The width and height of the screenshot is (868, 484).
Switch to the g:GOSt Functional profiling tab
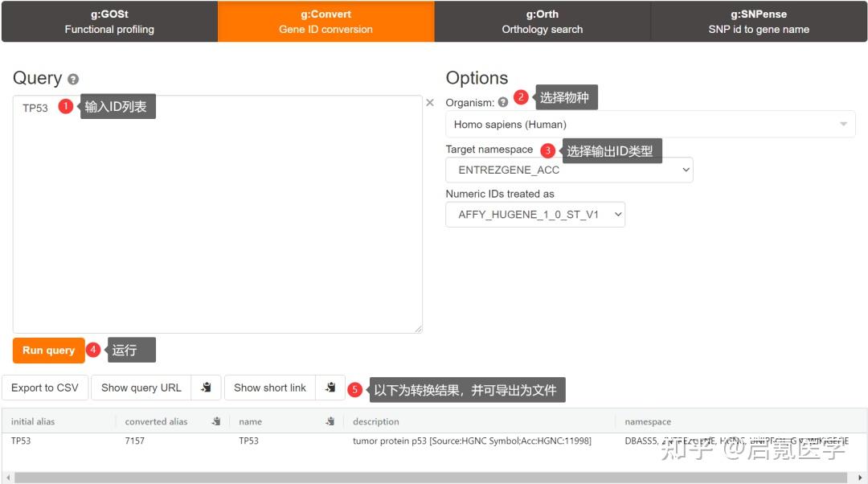[x=108, y=20]
